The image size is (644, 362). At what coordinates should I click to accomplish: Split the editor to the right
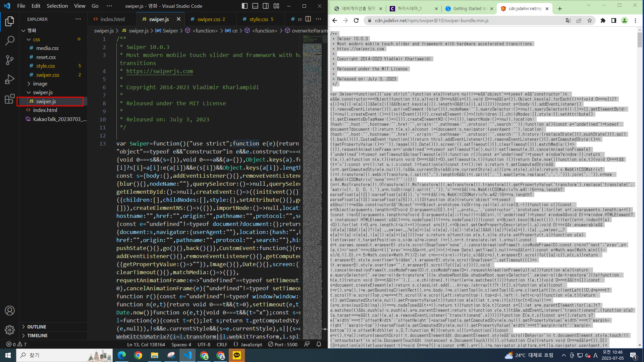(x=308, y=19)
